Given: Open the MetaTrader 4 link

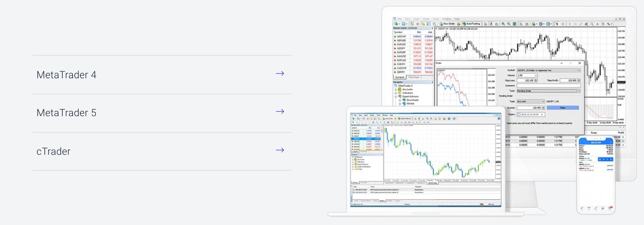Looking at the screenshot, I should coord(162,74).
